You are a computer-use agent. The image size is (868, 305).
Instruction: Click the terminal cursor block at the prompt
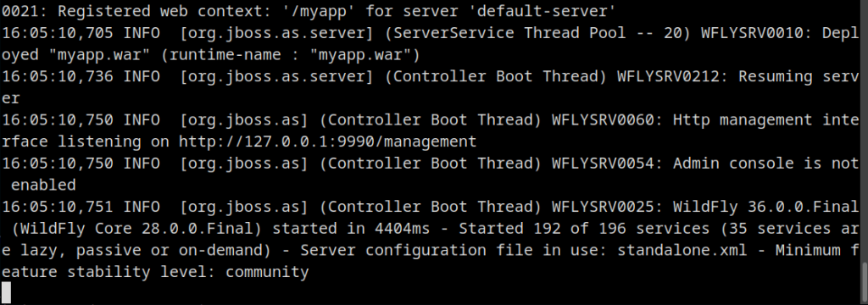tap(6, 292)
